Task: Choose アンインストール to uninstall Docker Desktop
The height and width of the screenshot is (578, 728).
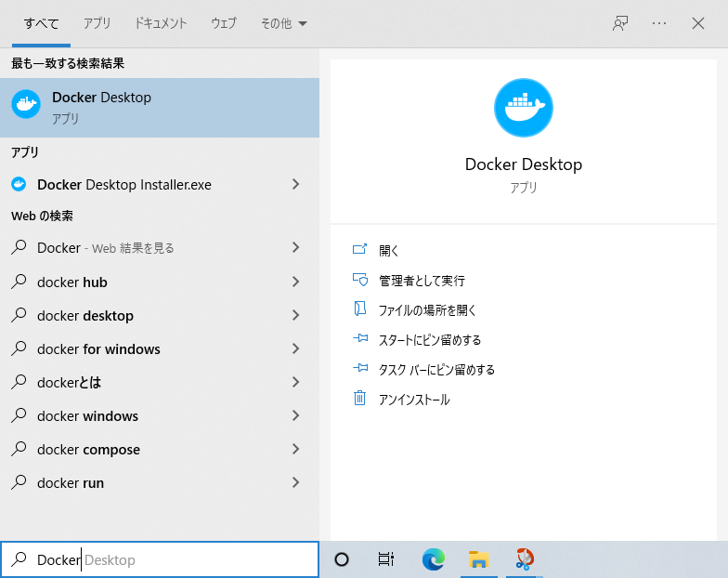Action: click(413, 400)
